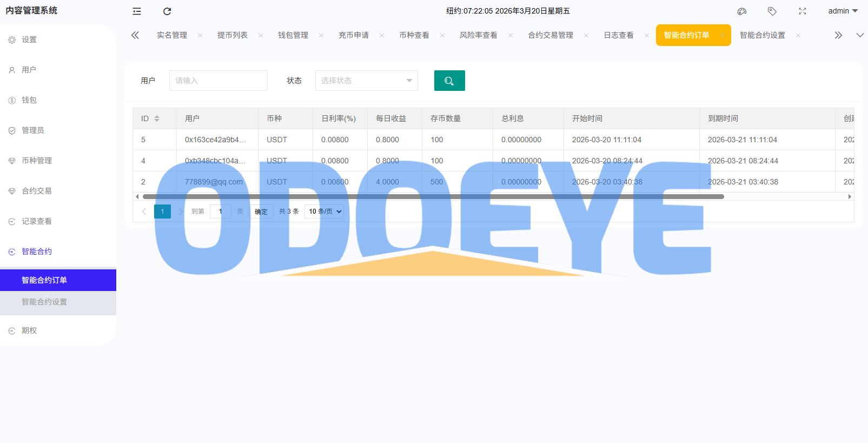Screen dimensions: 868x443
Task: Expand the tab options chevron menu
Action: (x=860, y=35)
